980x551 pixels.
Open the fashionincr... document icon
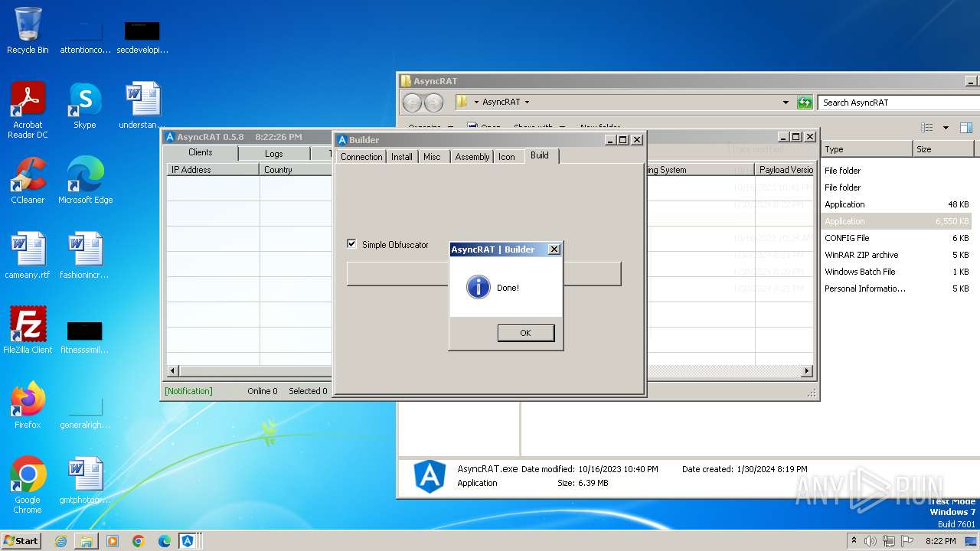click(x=85, y=256)
